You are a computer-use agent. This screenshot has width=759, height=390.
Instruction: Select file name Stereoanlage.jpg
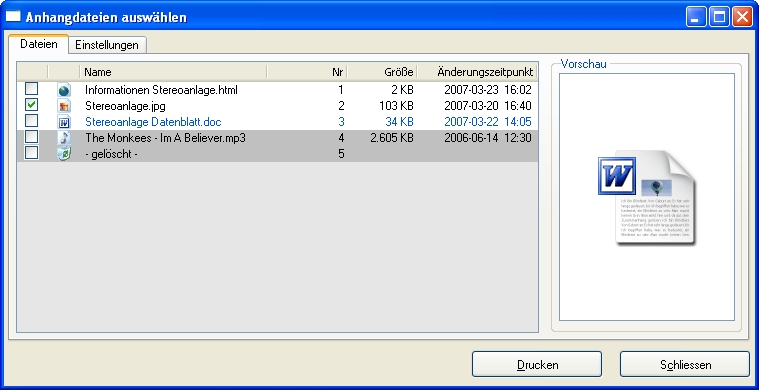125,106
